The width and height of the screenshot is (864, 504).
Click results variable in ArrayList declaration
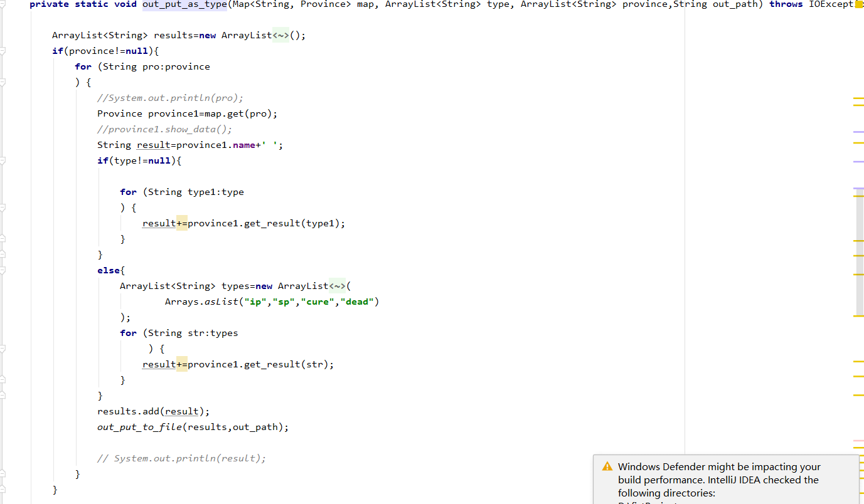(x=173, y=35)
